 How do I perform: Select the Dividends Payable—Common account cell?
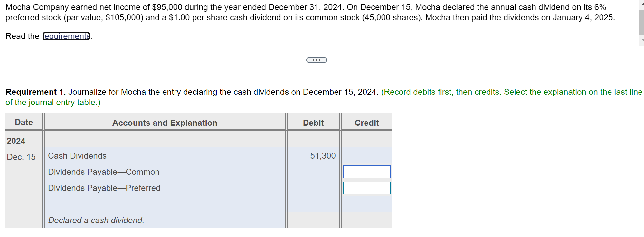104,172
